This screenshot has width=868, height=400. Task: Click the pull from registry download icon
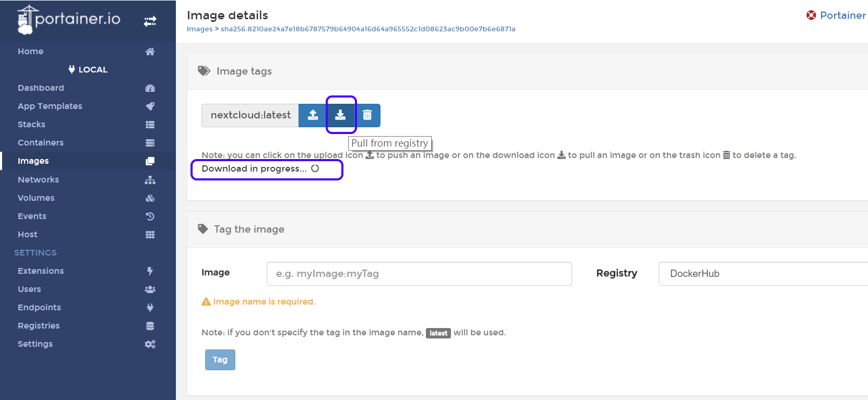pyautogui.click(x=340, y=115)
